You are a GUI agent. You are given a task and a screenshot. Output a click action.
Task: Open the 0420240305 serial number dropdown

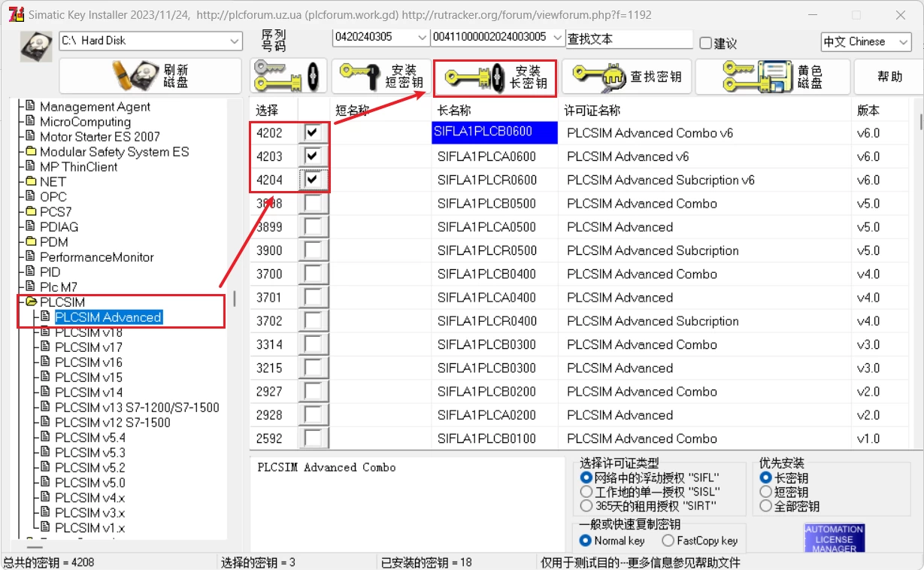[x=380, y=37]
